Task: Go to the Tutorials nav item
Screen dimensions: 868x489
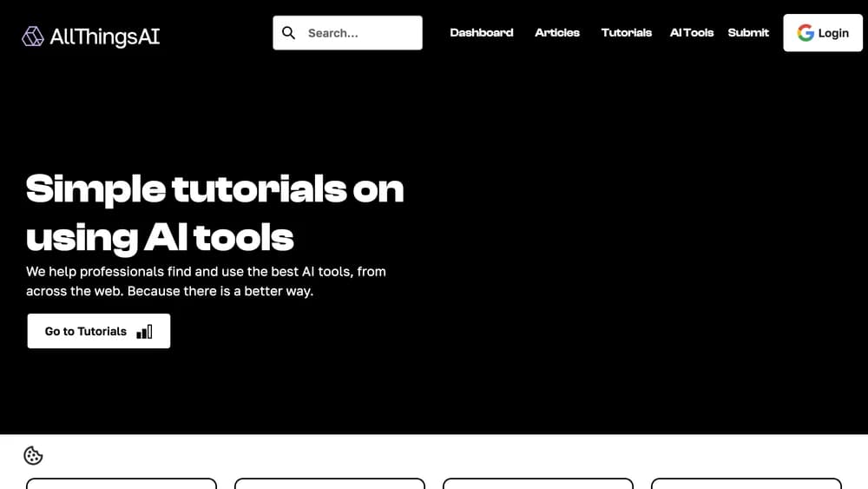Action: coord(626,33)
